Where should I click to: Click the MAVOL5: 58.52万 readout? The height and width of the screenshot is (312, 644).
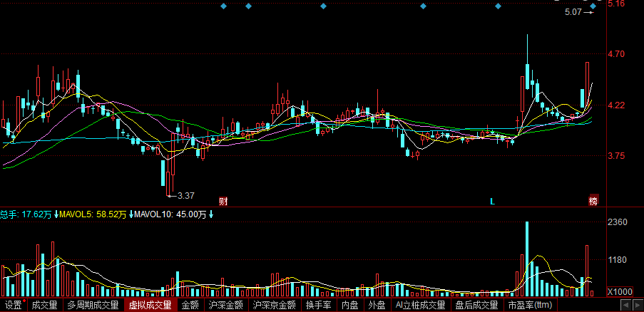click(93, 214)
